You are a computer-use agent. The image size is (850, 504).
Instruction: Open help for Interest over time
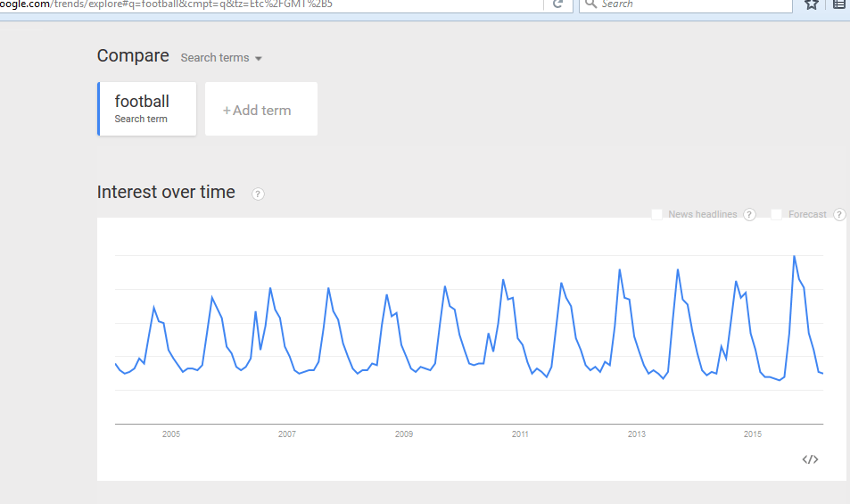(x=258, y=194)
